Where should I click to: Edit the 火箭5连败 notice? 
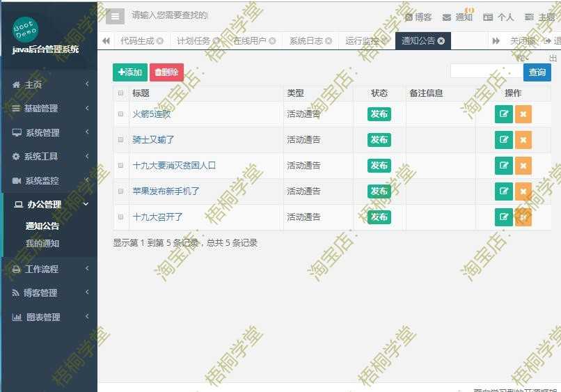(x=504, y=114)
